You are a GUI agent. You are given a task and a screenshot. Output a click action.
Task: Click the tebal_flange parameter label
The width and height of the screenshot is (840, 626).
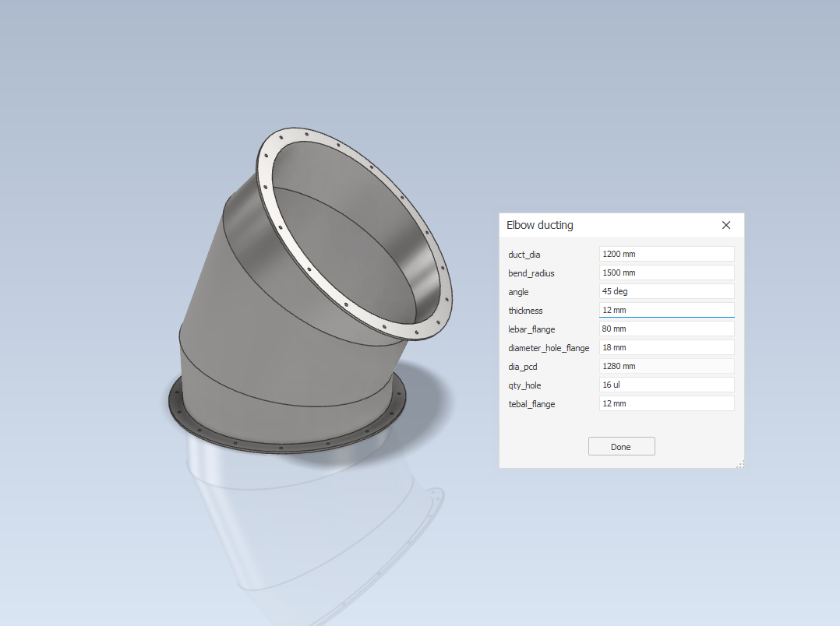531,405
